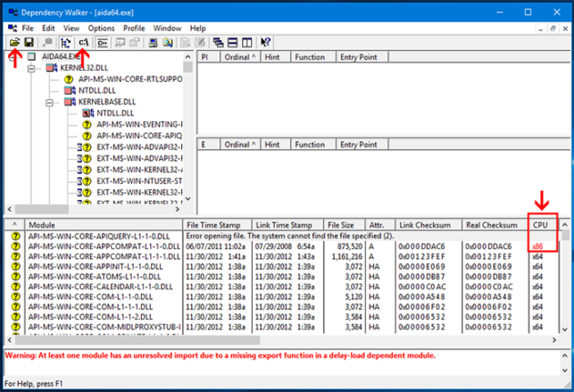Click the red x86 CPU cell
574x392 pixels.
tap(537, 246)
